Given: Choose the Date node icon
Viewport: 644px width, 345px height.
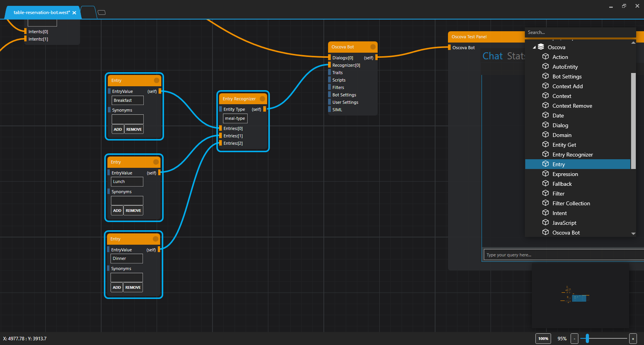Looking at the screenshot, I should [546, 115].
